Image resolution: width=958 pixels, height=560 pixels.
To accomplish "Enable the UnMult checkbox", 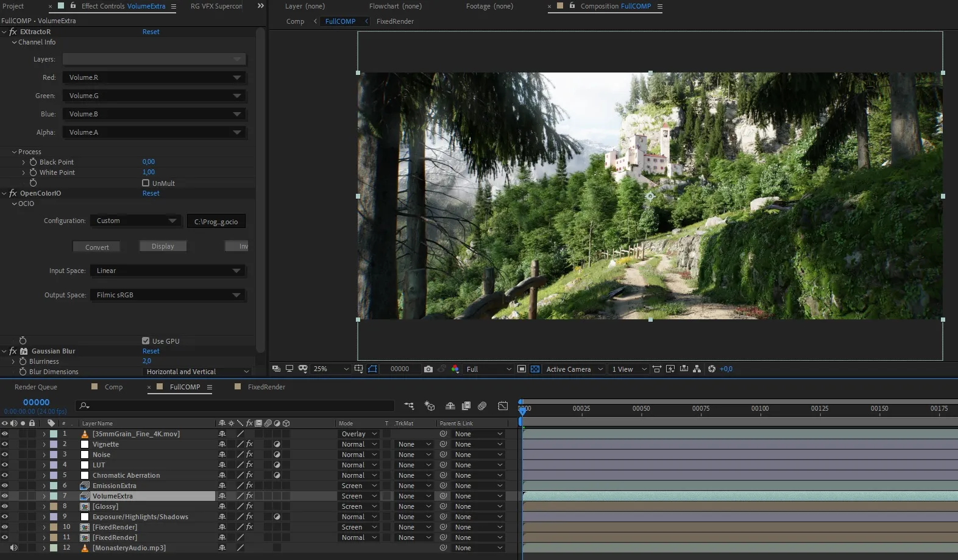I will pyautogui.click(x=146, y=183).
